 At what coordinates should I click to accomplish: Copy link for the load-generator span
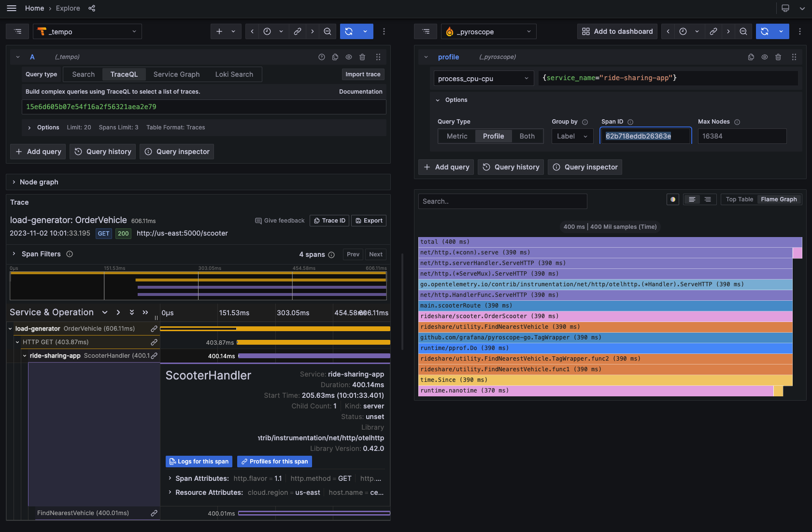pos(154,329)
